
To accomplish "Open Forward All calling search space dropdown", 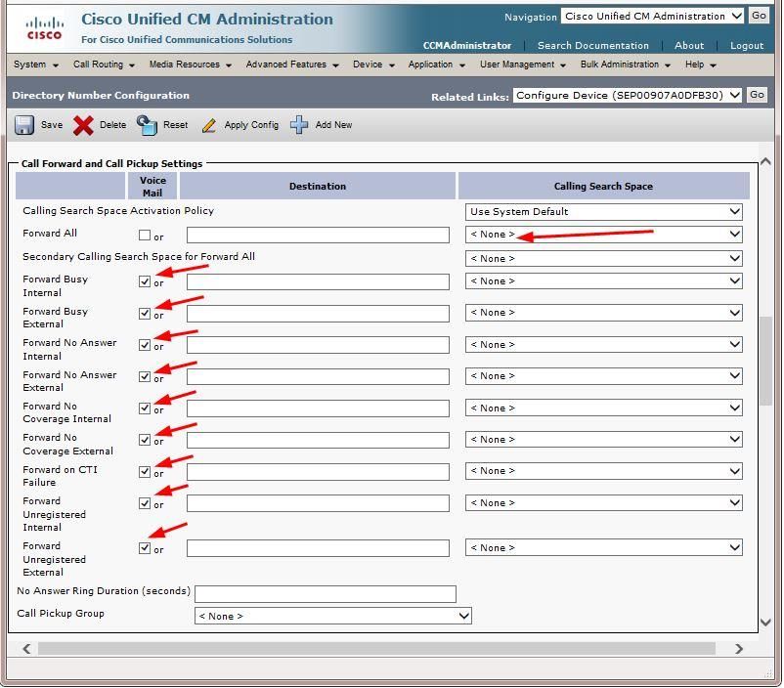I will pyautogui.click(x=603, y=234).
